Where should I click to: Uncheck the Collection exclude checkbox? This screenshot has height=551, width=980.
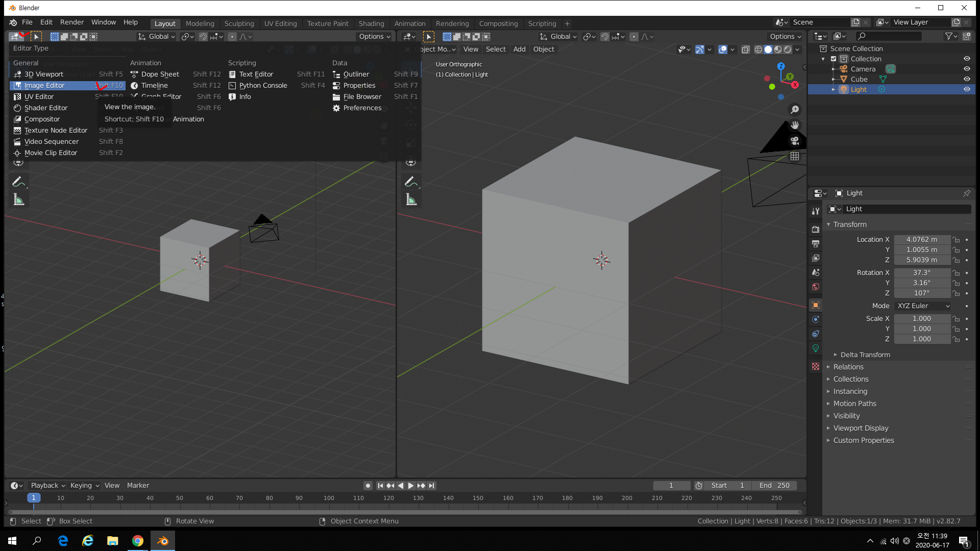pos(834,59)
